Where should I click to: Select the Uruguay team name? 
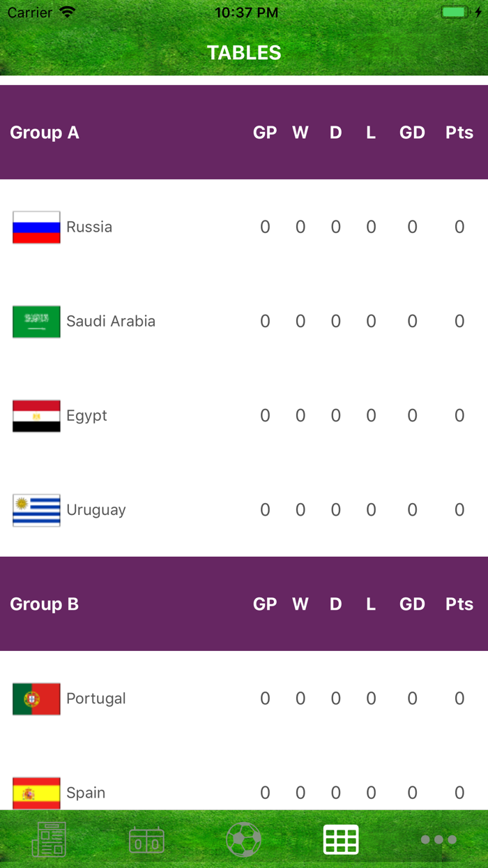click(x=96, y=509)
